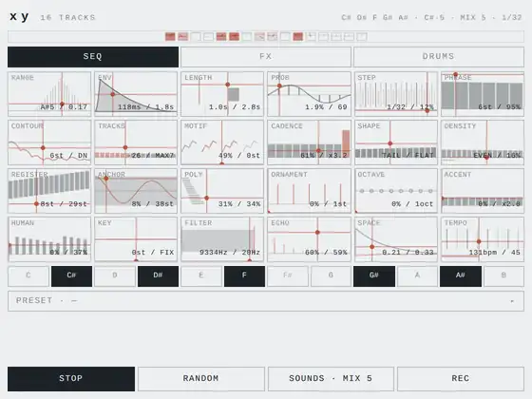
Task: Select the TEMPO pad showing 131bpm
Action: (x=483, y=239)
